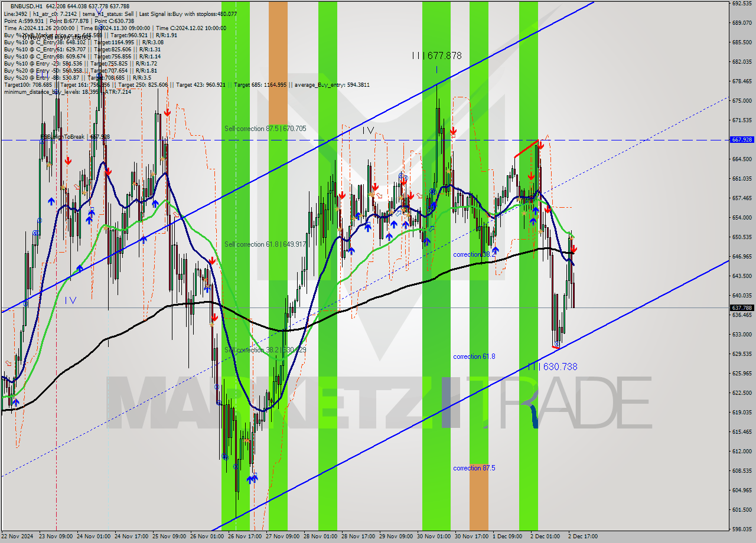This screenshot has height=543, width=756.
Task: Click the 'I V' label near 28 Nov
Action: click(x=368, y=130)
